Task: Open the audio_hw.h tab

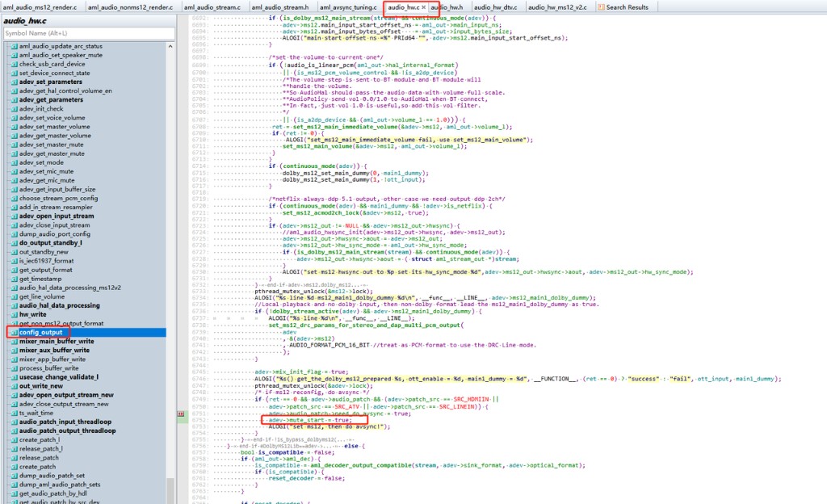Action: coord(447,7)
